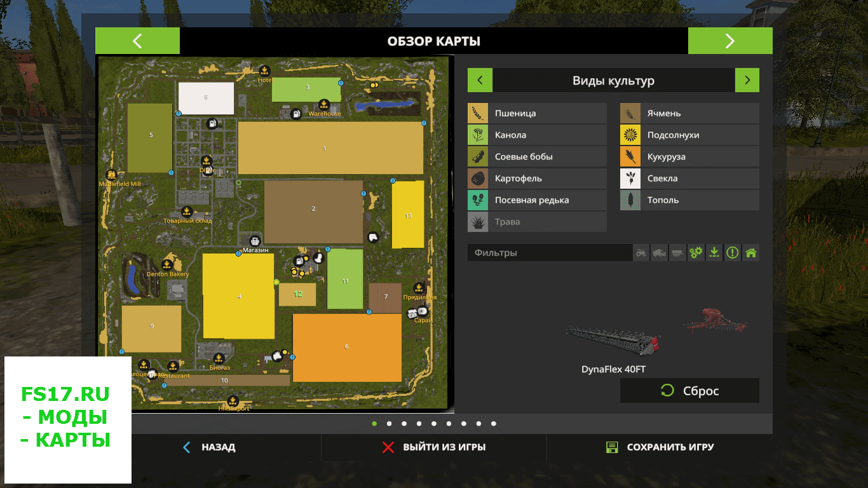Viewport: 868px width, 488px height.
Task: Select the Maplefield Mill marker
Action: pyautogui.click(x=111, y=175)
